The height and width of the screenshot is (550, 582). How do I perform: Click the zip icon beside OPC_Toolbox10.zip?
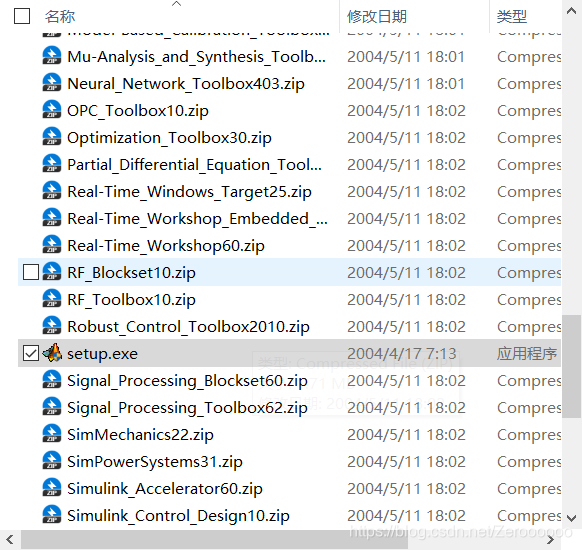[x=52, y=109]
